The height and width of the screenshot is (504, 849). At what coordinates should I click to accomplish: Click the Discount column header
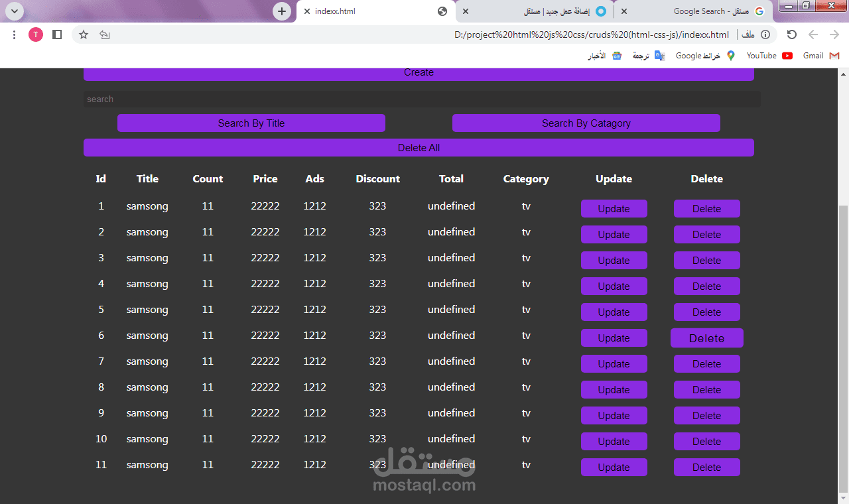(x=378, y=179)
